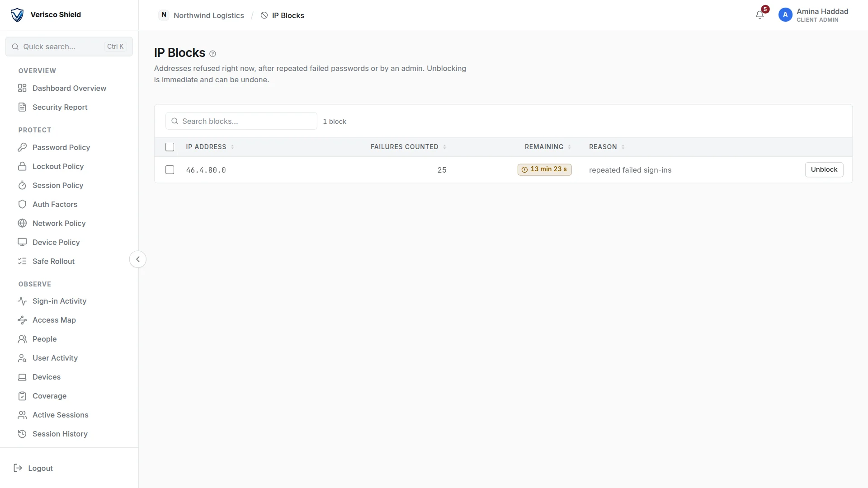Viewport: 868px width, 488px height.
Task: Sort by IP Address column
Action: [210, 147]
